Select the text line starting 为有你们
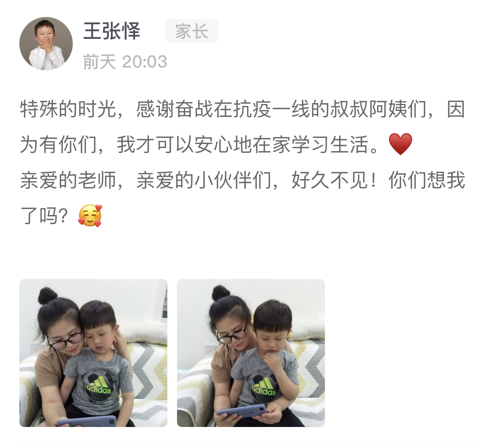 click(x=216, y=144)
